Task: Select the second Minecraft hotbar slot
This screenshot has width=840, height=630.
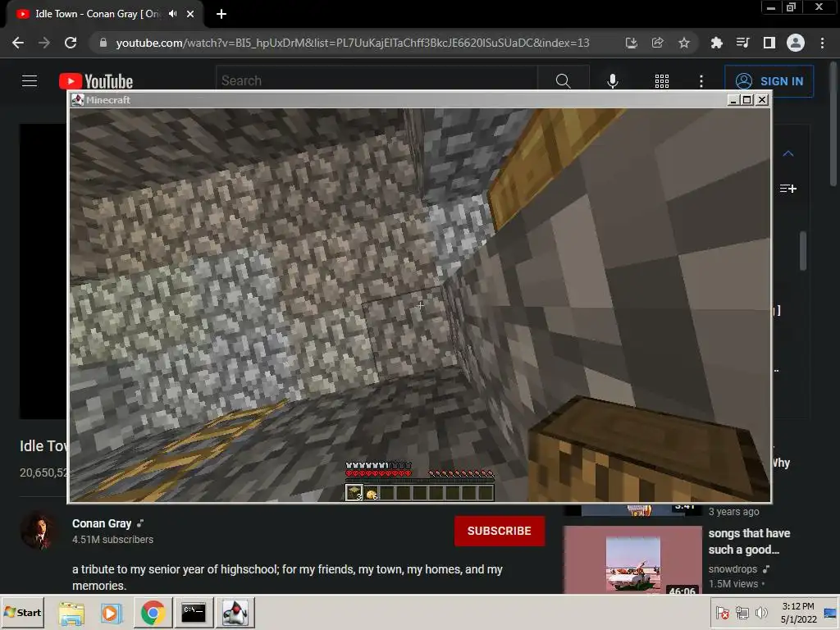Action: coord(371,493)
